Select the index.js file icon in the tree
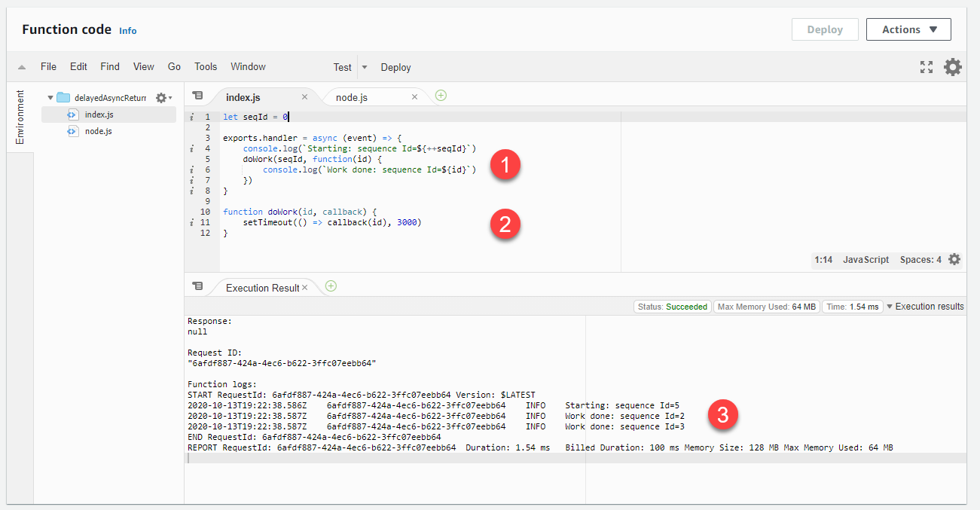The image size is (980, 510). (x=73, y=114)
